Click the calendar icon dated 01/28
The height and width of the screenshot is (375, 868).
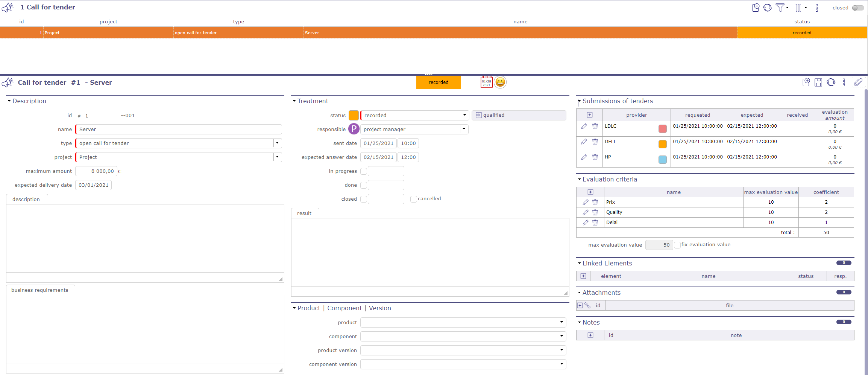(x=486, y=82)
